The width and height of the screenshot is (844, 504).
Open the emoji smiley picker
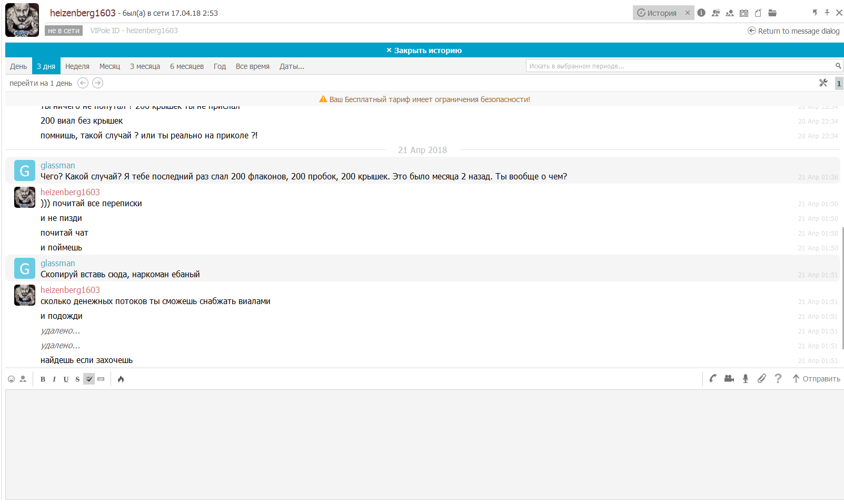(x=11, y=379)
